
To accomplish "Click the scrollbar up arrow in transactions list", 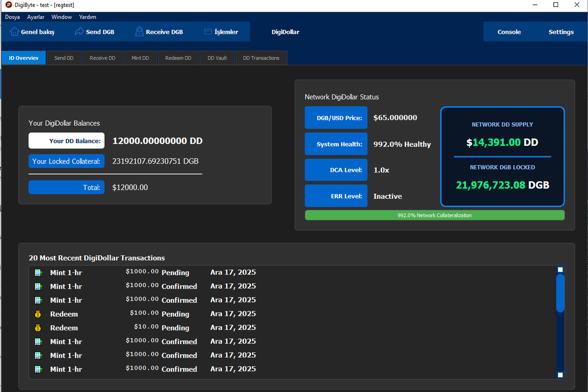I will click(561, 270).
